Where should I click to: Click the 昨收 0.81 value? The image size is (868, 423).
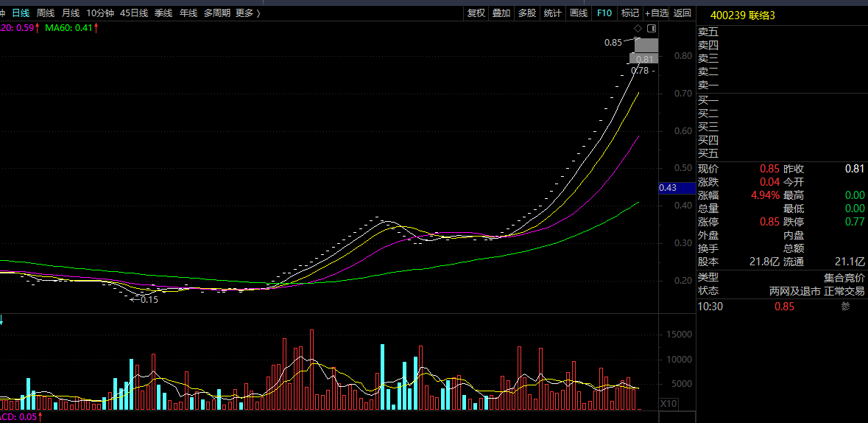855,169
